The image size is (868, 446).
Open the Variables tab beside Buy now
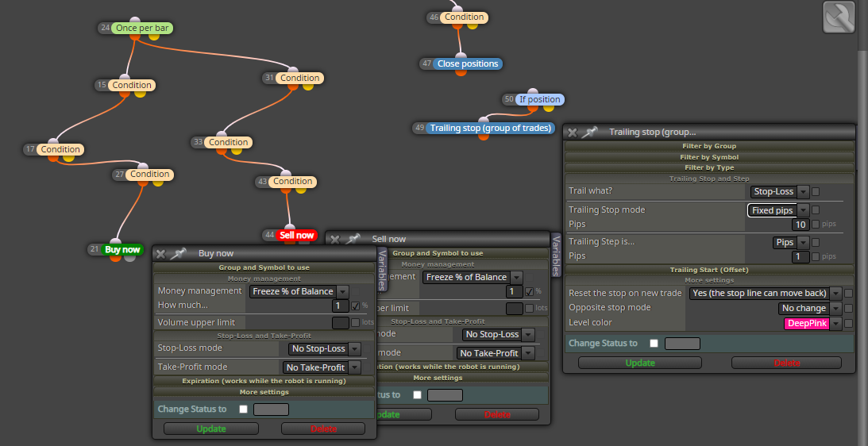pos(382,270)
